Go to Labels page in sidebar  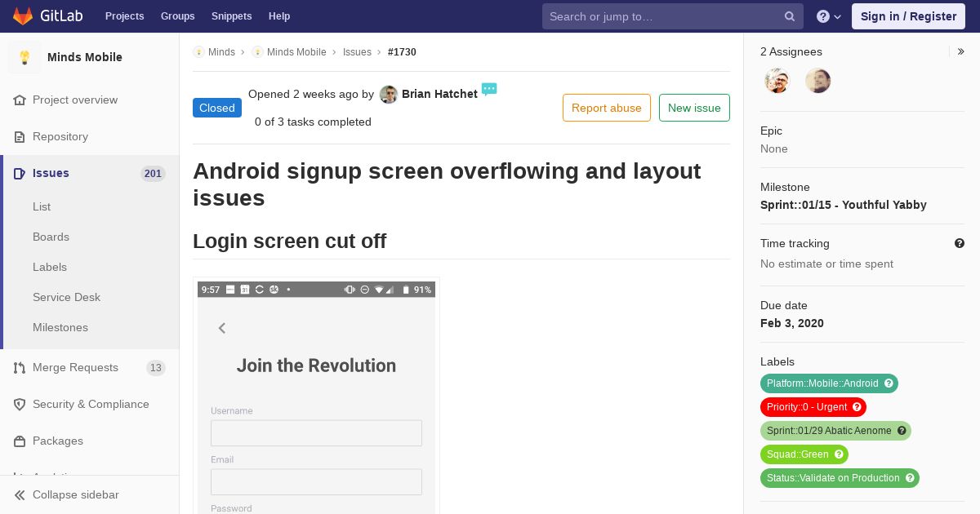[x=50, y=267]
